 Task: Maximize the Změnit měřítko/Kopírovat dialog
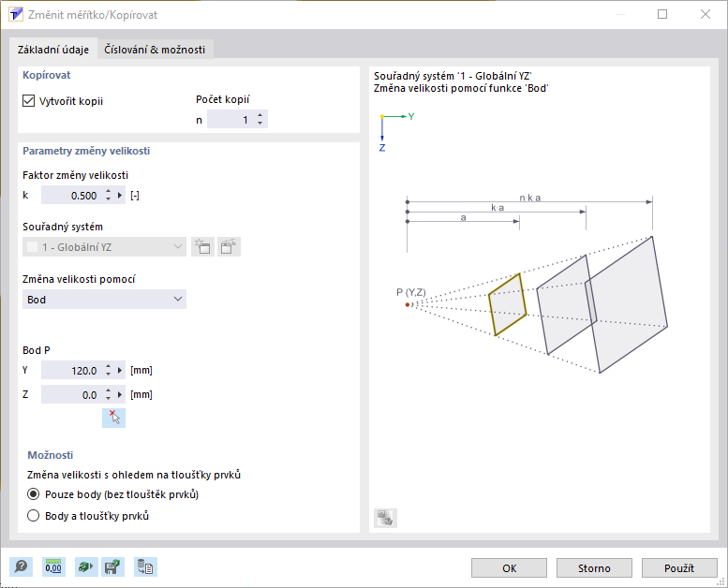tap(662, 14)
